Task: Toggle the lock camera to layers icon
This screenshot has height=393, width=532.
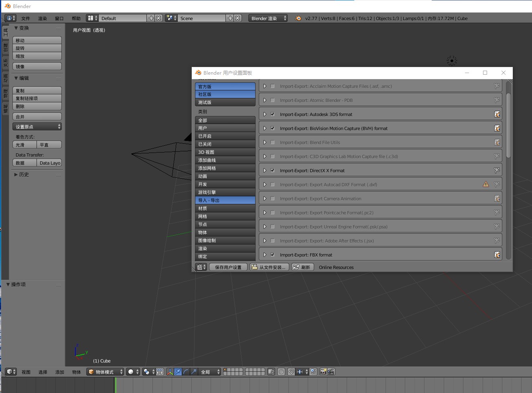Action: (271, 372)
